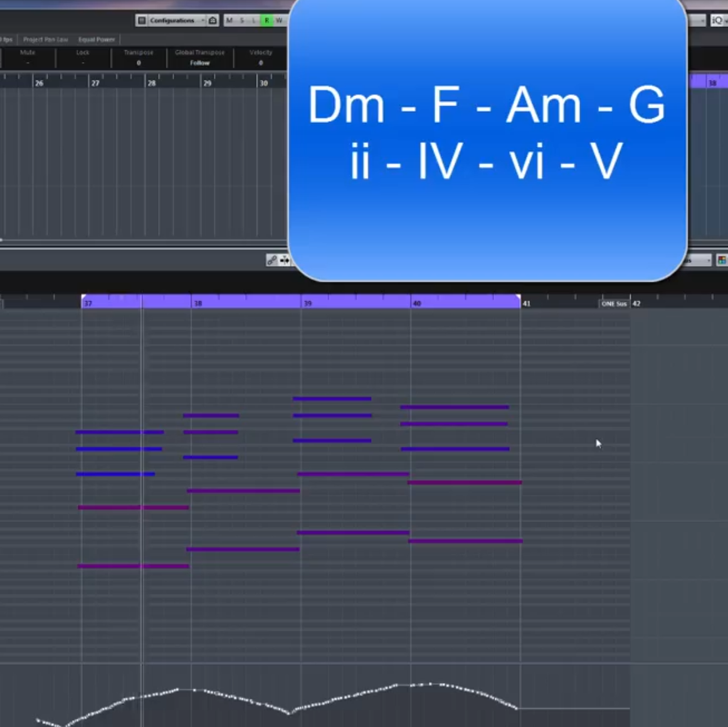
Task: Toggle the global Mute (M) button
Action: tap(229, 21)
